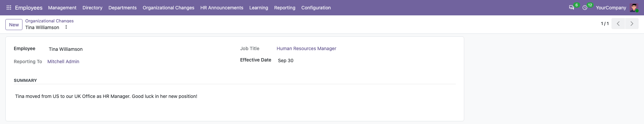Image resolution: width=644 pixels, height=124 pixels.
Task: Open the activities clock icon with badge 12
Action: click(x=585, y=8)
